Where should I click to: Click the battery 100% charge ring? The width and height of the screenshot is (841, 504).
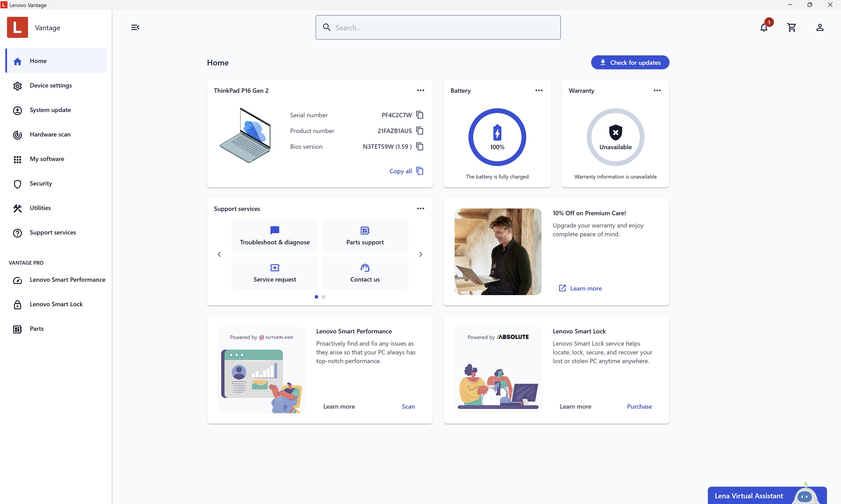tap(497, 137)
